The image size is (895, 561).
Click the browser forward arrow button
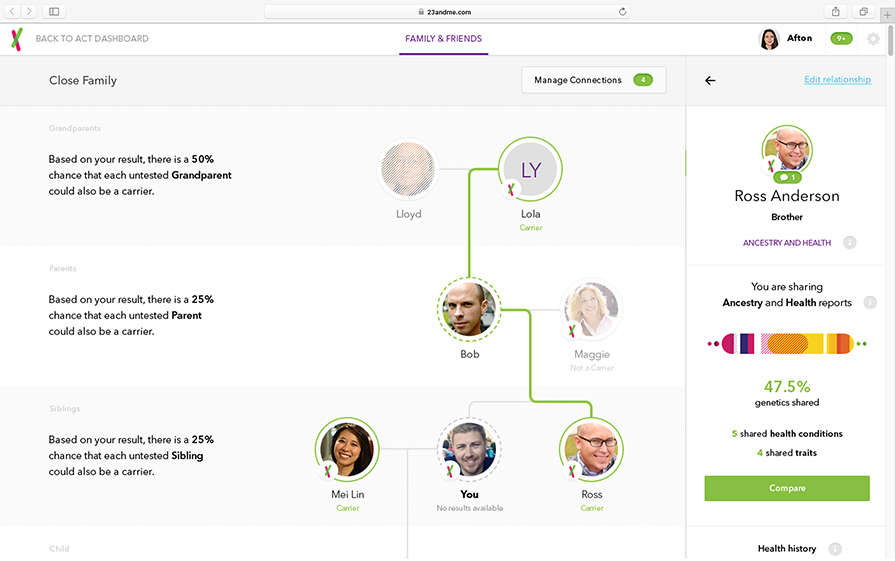pos(29,11)
